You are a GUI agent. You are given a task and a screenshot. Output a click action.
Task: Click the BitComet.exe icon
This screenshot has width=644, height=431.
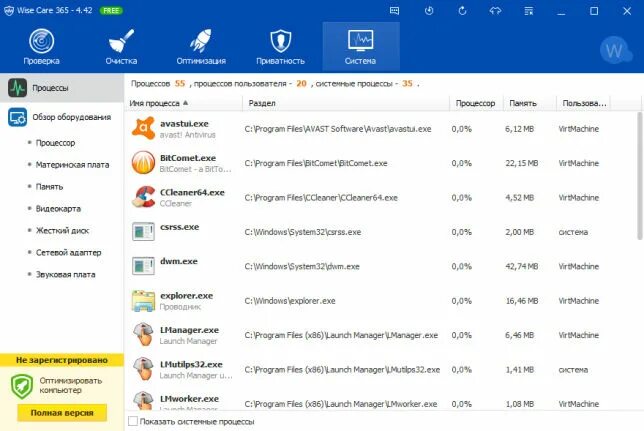click(x=143, y=163)
